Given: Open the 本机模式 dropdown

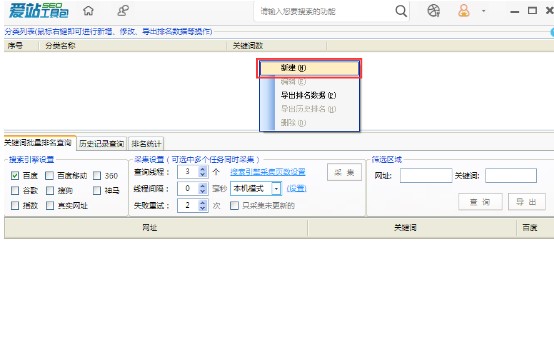Looking at the screenshot, I should tap(276, 189).
